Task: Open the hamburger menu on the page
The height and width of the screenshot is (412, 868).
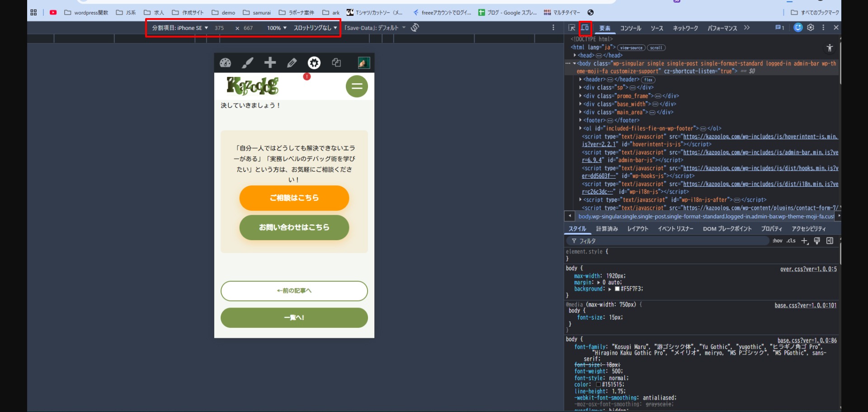Action: click(357, 86)
